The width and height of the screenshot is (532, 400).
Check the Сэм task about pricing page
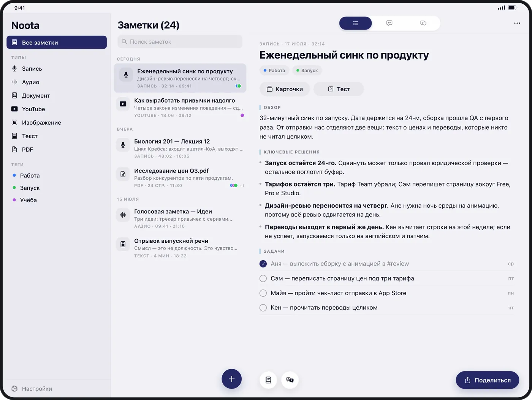coord(263,278)
